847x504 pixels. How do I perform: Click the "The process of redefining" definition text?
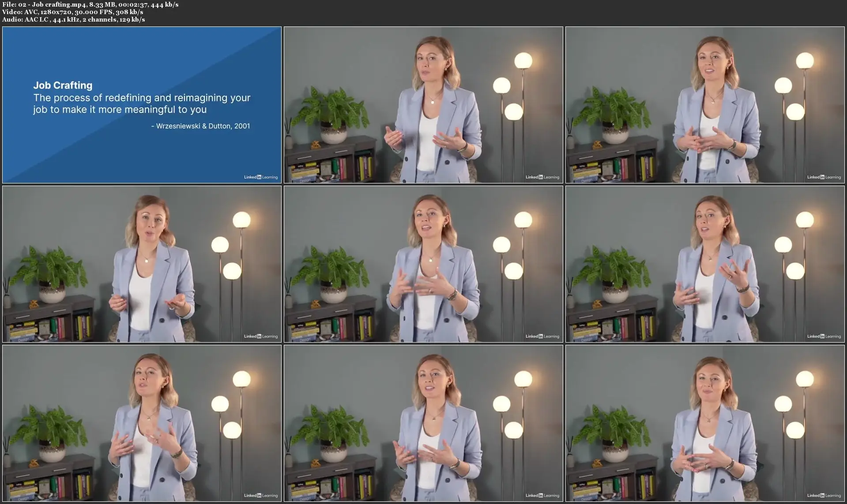[142, 104]
